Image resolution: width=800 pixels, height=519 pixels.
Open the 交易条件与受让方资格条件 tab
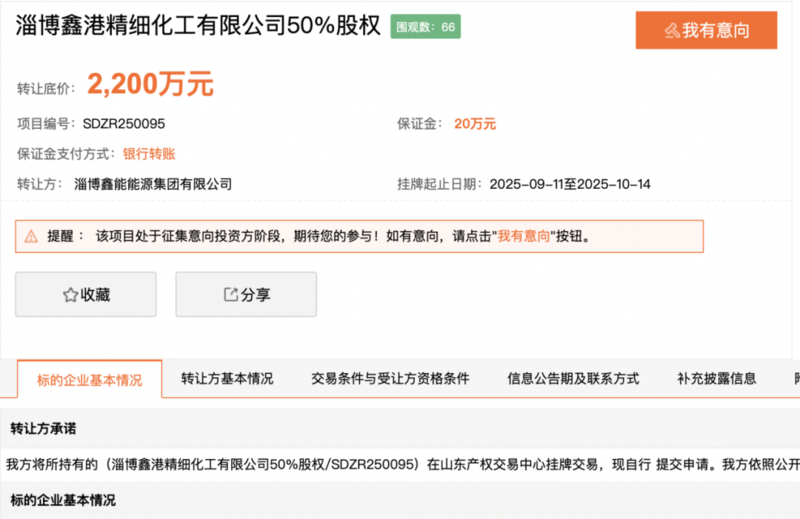pos(390,379)
